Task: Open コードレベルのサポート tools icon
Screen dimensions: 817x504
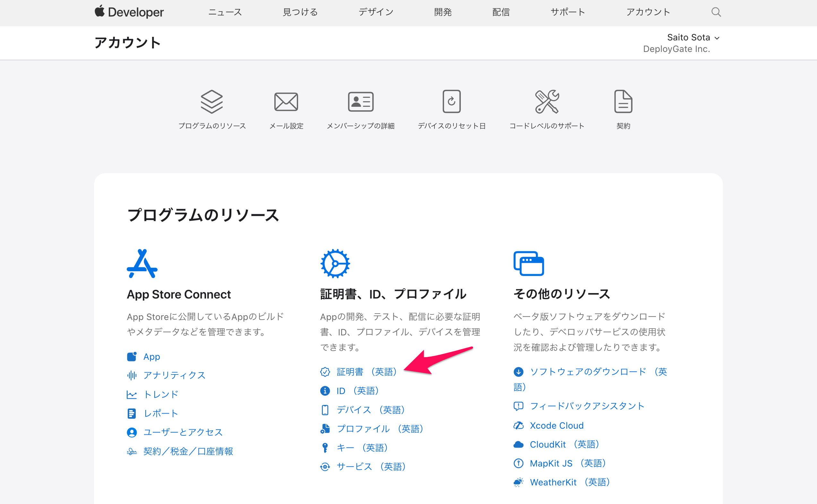Action: click(546, 101)
